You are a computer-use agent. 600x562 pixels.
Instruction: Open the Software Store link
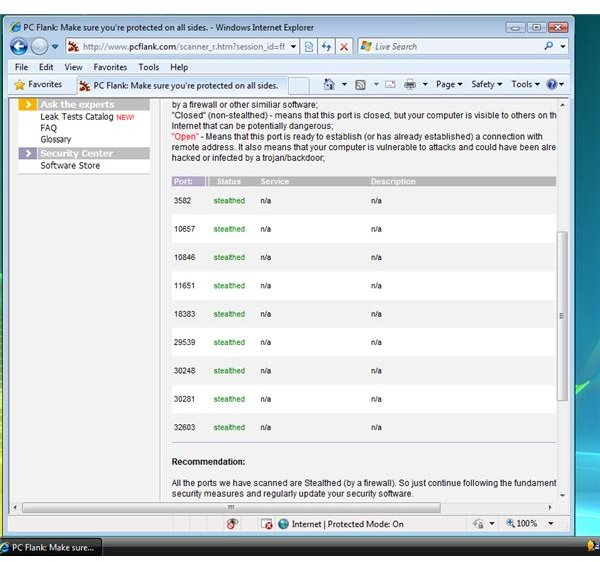click(70, 166)
